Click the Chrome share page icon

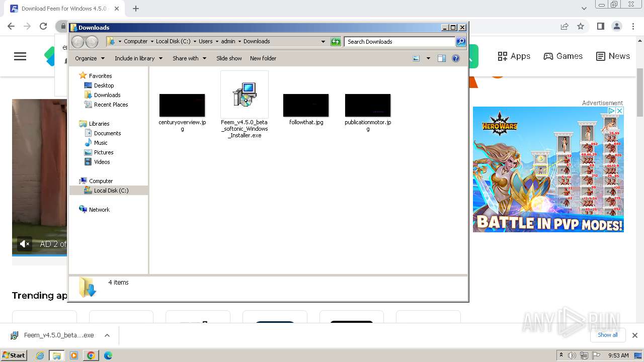click(x=565, y=26)
